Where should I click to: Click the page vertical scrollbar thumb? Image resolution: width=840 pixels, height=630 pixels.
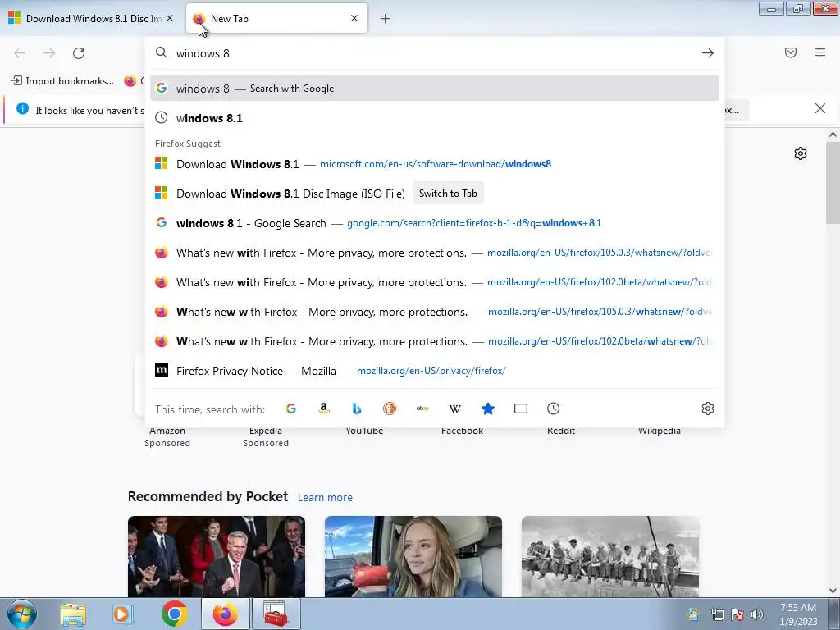coord(833,182)
